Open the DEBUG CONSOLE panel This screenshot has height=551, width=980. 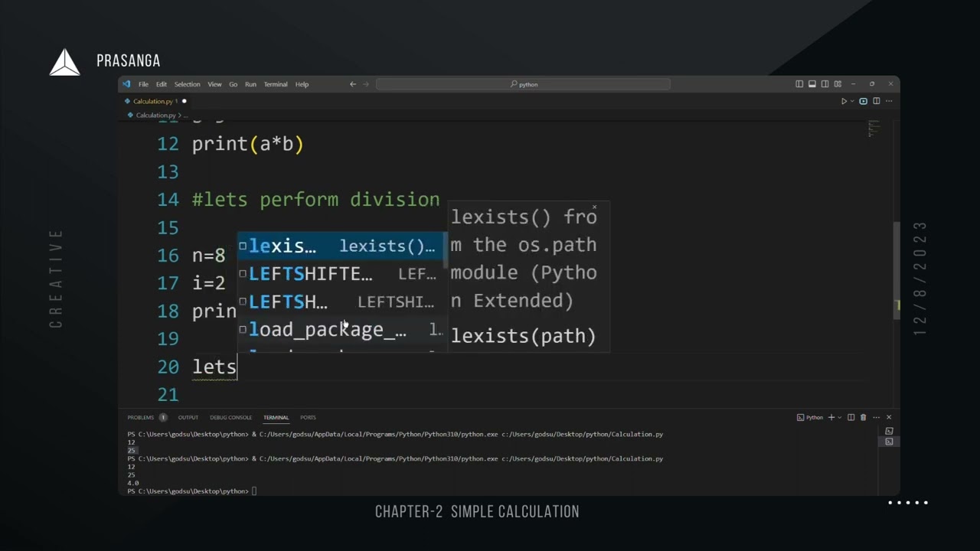click(230, 417)
